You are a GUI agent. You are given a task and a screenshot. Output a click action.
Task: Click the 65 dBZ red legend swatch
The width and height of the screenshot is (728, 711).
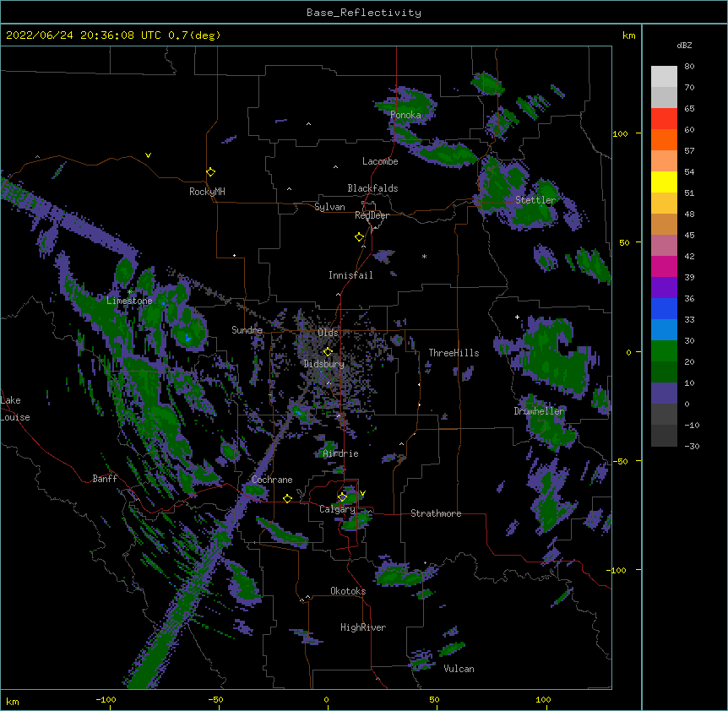(664, 119)
